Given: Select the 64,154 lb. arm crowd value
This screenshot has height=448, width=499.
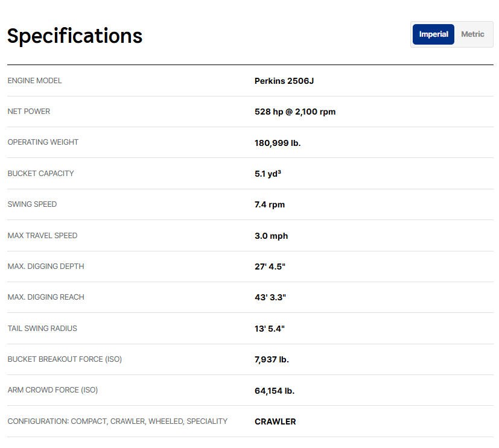Looking at the screenshot, I should [x=274, y=391].
